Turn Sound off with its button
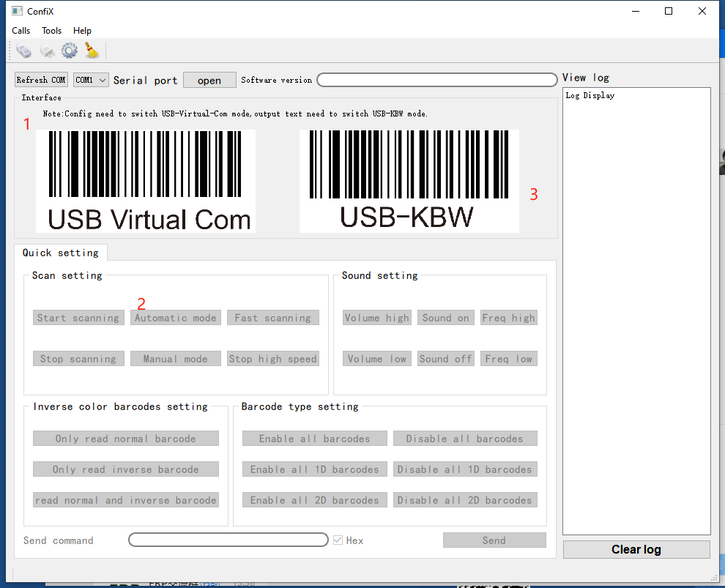The width and height of the screenshot is (725, 588). point(446,359)
